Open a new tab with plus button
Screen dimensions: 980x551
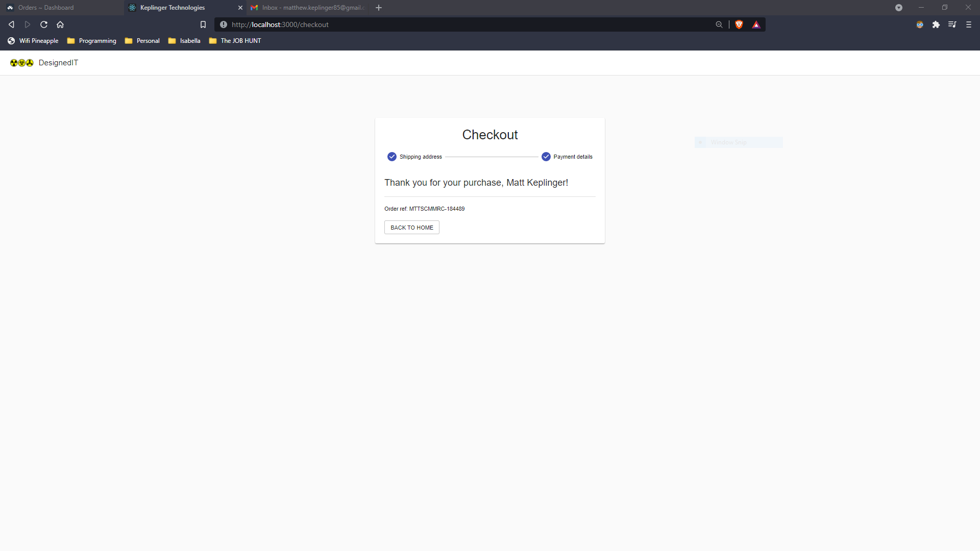(x=379, y=8)
